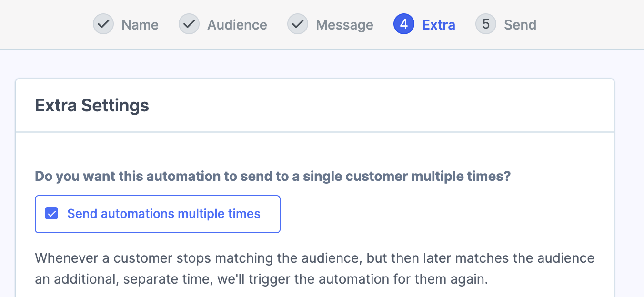Toggle the blue checkbox in the outlined box
644x297 pixels.
[x=51, y=214]
